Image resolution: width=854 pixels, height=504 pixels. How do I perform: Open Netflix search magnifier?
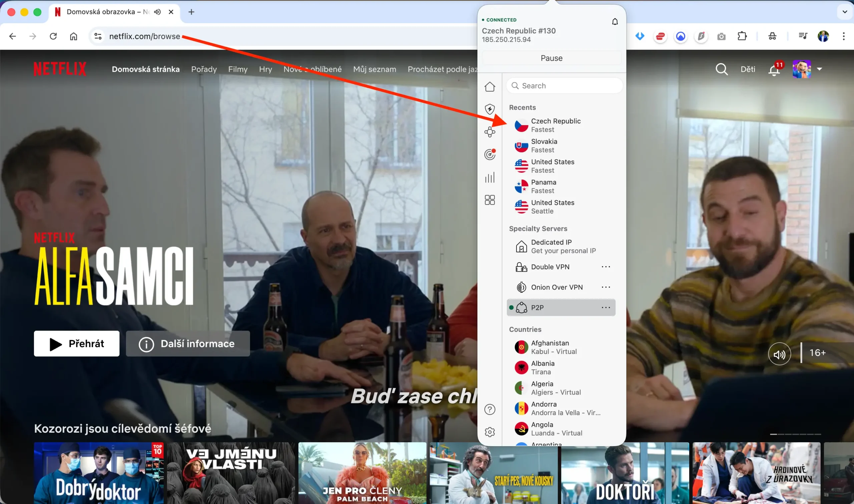tap(722, 69)
